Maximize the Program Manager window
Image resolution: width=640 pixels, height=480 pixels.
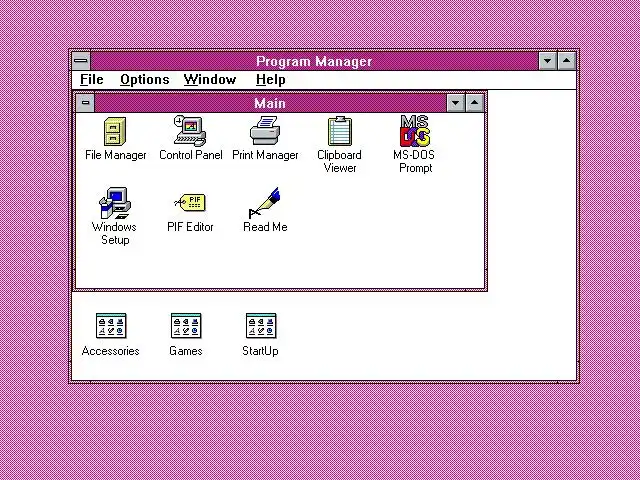(x=567, y=61)
